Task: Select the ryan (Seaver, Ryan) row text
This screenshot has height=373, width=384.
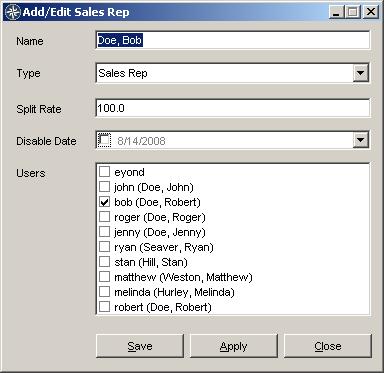Action: [164, 247]
